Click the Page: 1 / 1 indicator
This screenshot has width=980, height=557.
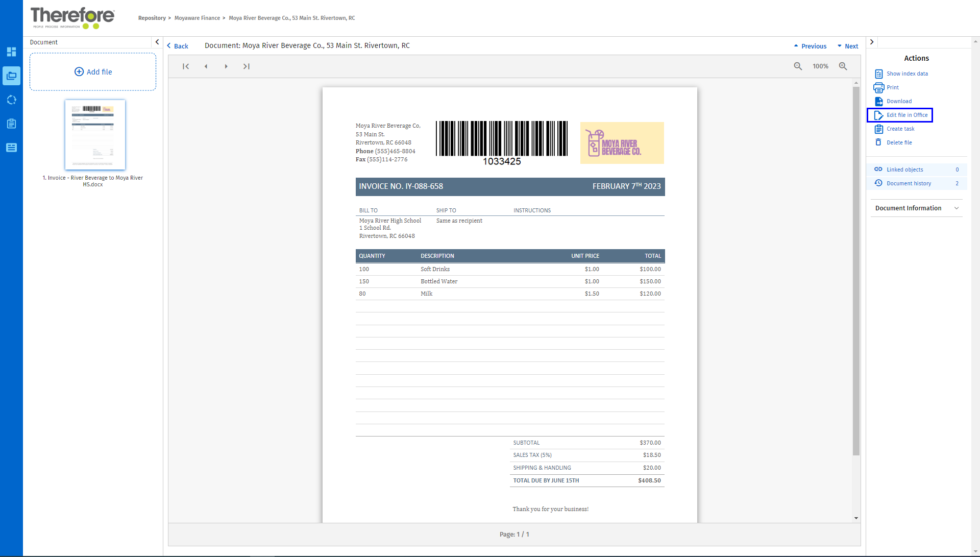pyautogui.click(x=514, y=535)
